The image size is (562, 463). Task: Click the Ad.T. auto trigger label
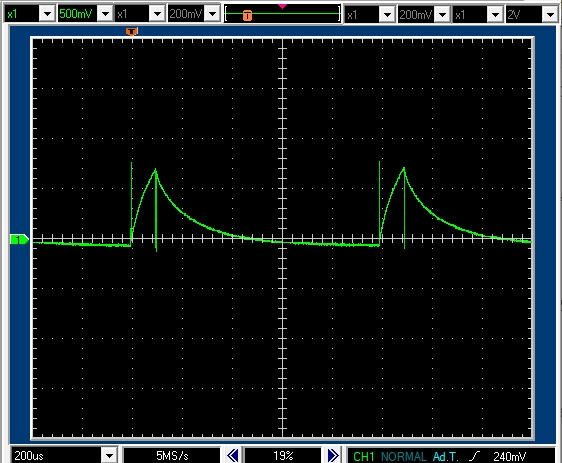(446, 456)
